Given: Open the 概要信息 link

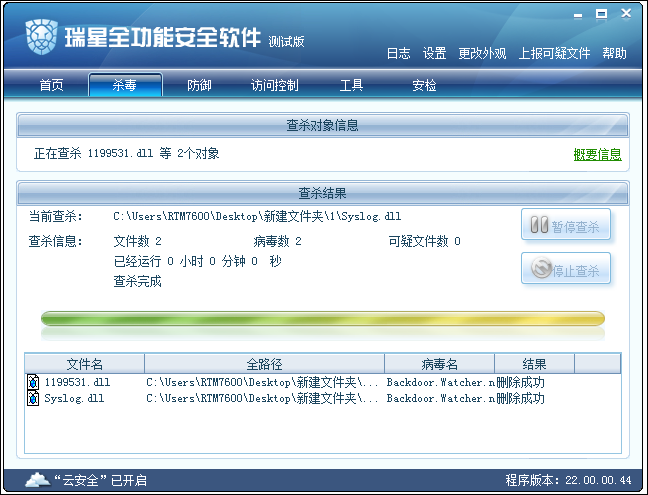Looking at the screenshot, I should pyautogui.click(x=598, y=154).
